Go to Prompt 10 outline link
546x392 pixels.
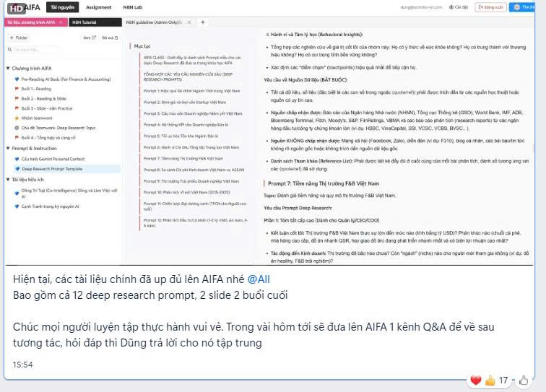186,192
